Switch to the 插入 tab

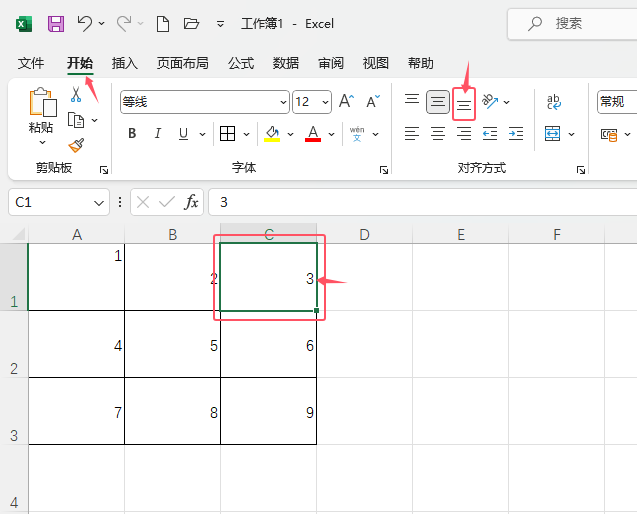click(x=125, y=63)
